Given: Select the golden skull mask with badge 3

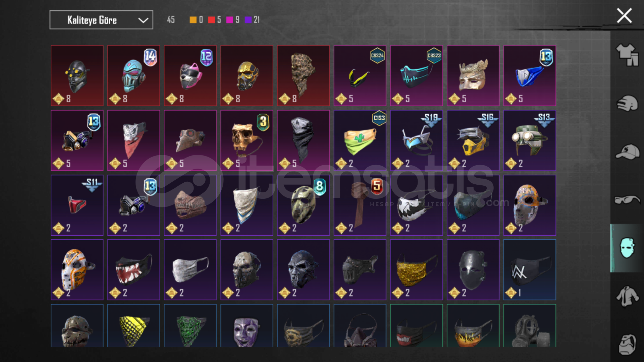Looking at the screenshot, I should pos(247,140).
